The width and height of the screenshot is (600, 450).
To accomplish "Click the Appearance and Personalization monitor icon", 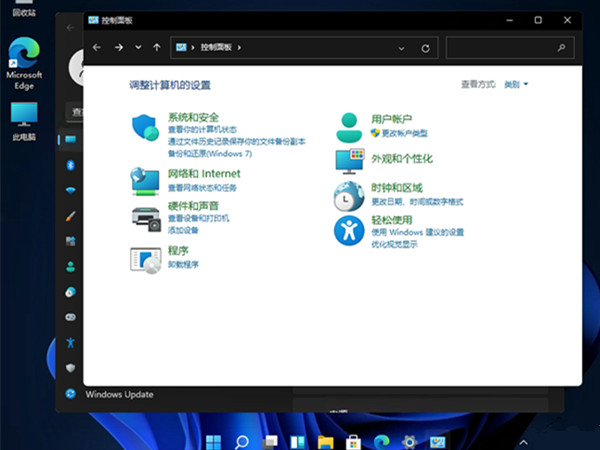I will 348,160.
